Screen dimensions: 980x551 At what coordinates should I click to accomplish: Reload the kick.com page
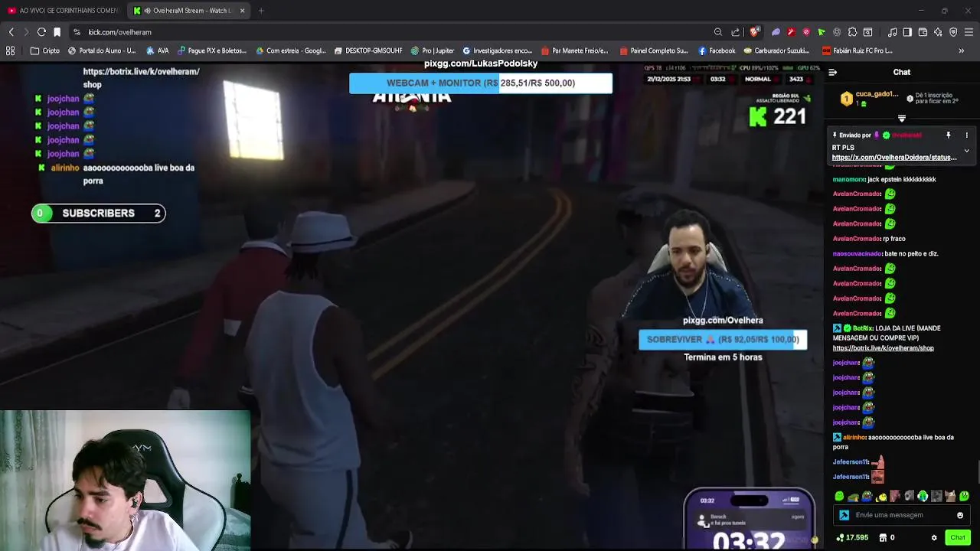pyautogui.click(x=41, y=32)
